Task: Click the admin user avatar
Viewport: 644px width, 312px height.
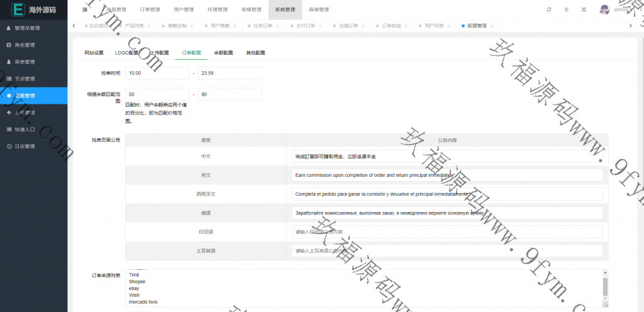Action: point(604,9)
